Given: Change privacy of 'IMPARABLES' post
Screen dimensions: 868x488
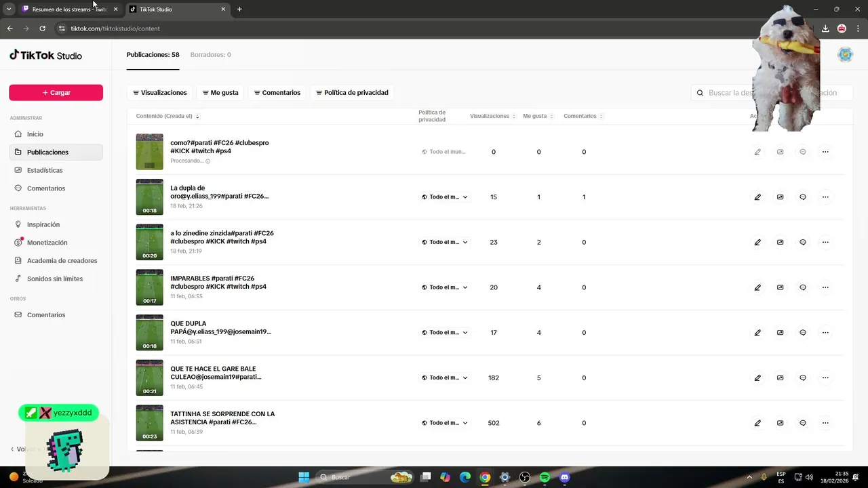Looking at the screenshot, I should coord(445,287).
